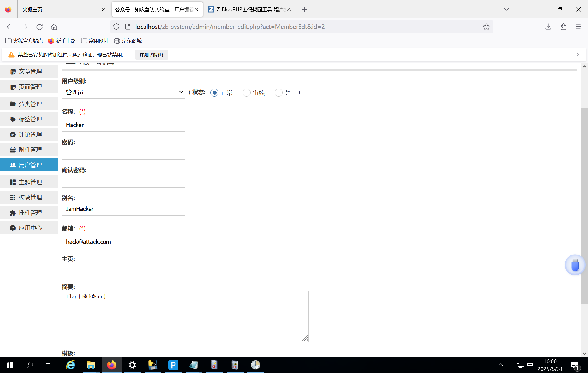The height and width of the screenshot is (373, 588).
Task: Bookmark page with star icon
Action: (x=486, y=27)
